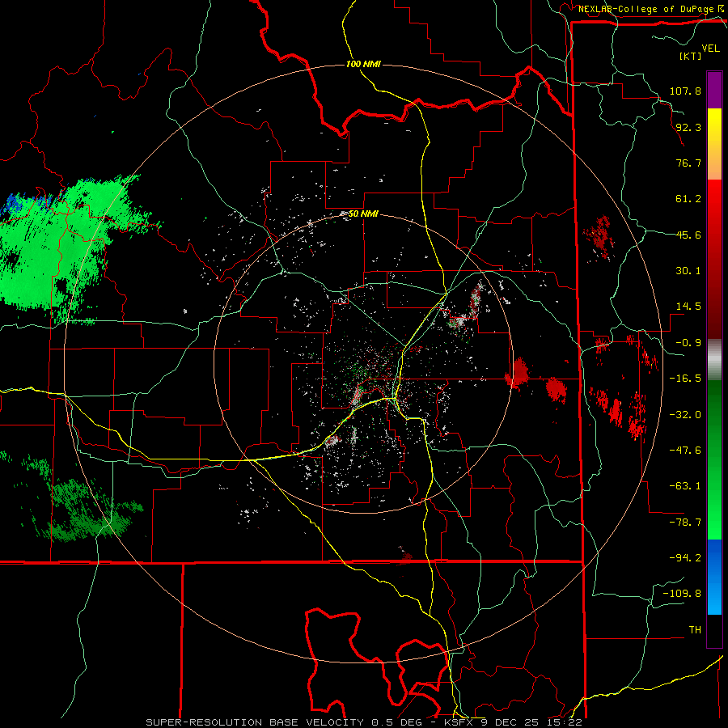Click the -32.0 velocity scale value
728x728 pixels.
685,415
